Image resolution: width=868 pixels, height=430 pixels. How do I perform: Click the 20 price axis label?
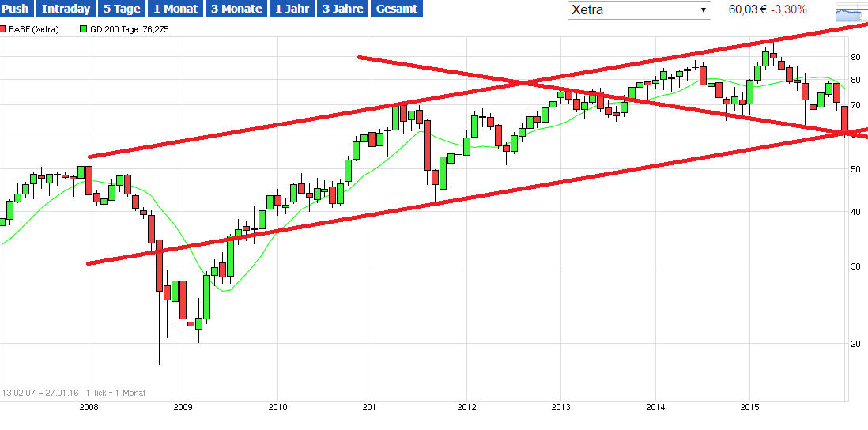point(855,344)
